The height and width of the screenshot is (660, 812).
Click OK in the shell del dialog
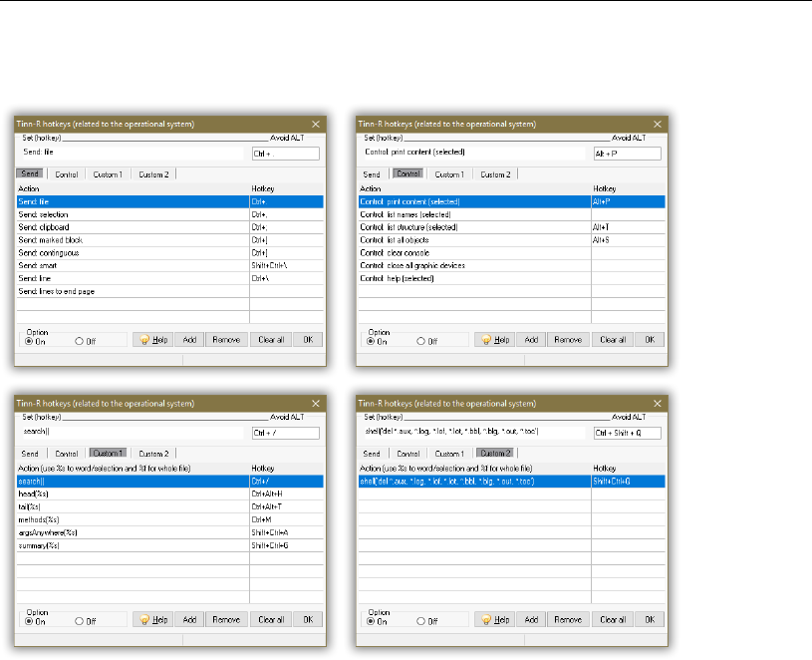tap(650, 619)
